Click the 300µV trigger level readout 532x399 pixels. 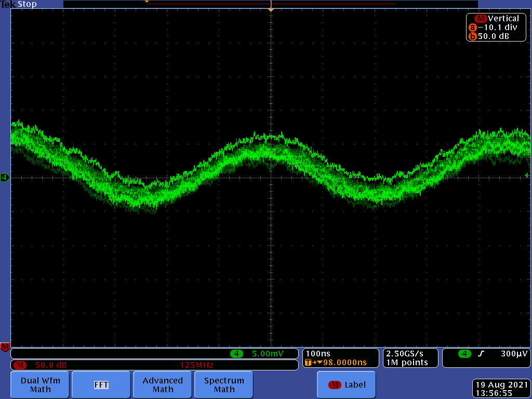pyautogui.click(x=514, y=354)
